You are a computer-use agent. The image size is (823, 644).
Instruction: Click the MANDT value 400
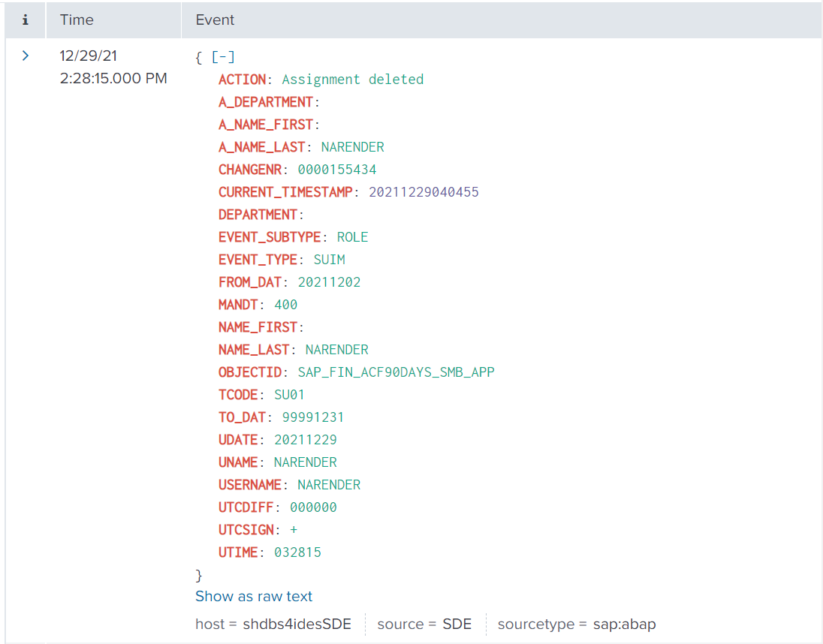[x=285, y=305]
